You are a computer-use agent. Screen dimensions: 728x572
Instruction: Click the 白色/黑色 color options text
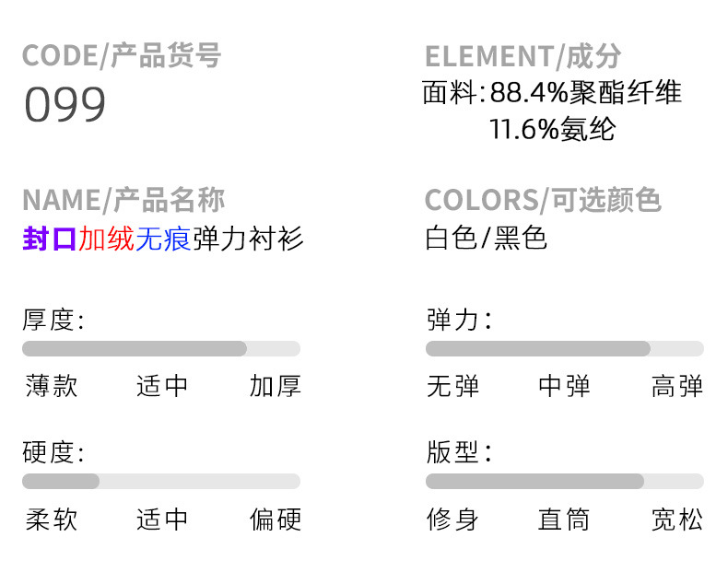(x=486, y=239)
